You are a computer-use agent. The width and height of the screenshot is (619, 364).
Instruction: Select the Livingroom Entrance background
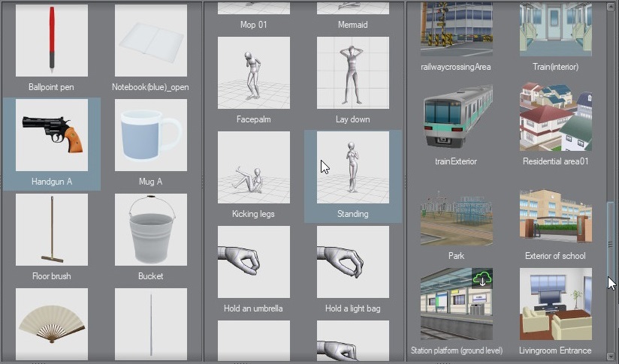[x=555, y=304]
